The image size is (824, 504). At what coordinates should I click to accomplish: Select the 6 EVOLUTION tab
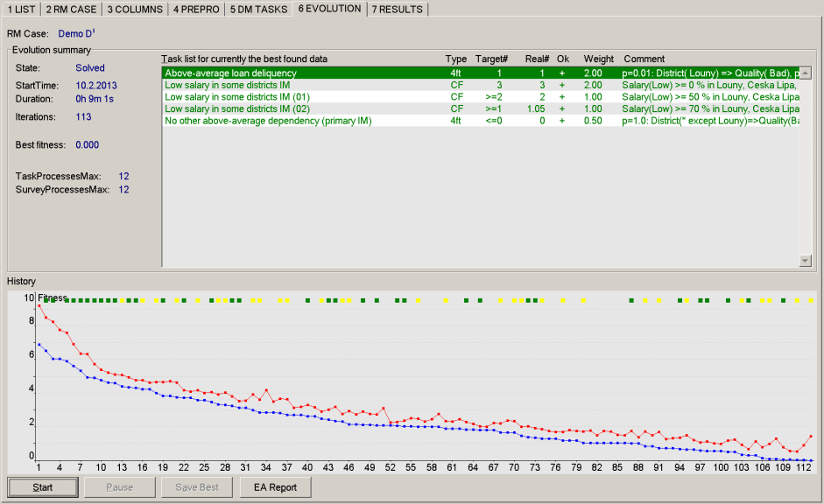pyautogui.click(x=329, y=9)
